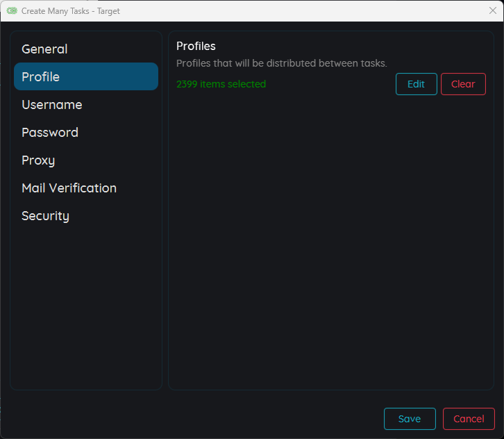The width and height of the screenshot is (504, 439).
Task: Click blank sidebar space below Security
Action: [x=85, y=306]
